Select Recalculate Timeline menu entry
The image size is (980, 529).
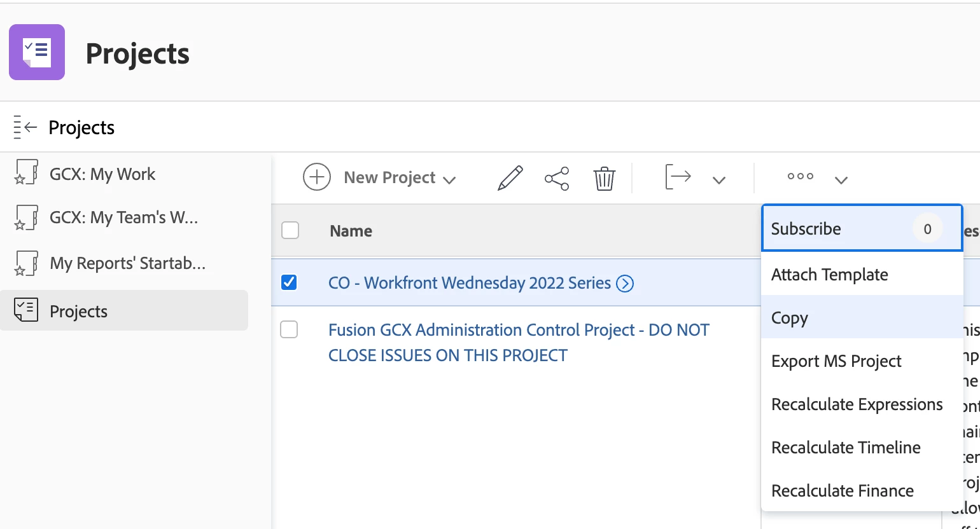[862, 447]
